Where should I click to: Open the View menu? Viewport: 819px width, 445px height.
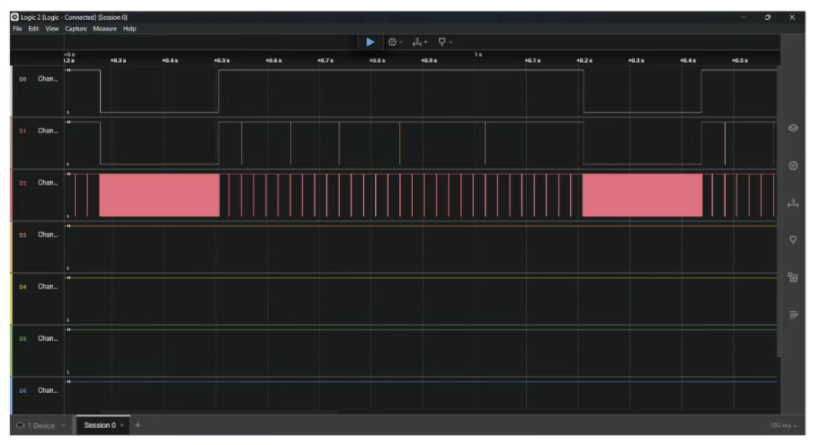[x=52, y=29]
